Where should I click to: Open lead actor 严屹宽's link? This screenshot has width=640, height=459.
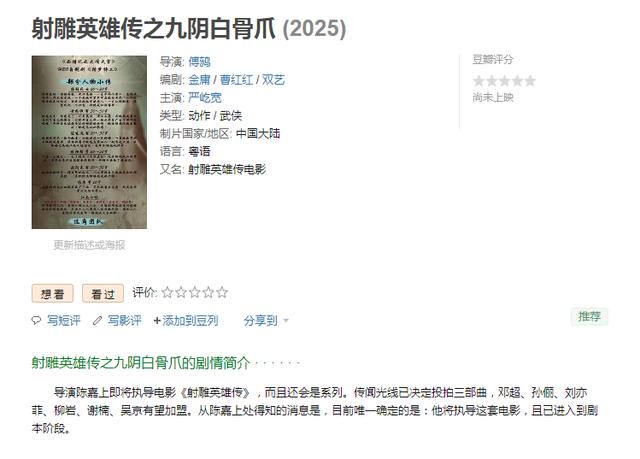pos(205,98)
